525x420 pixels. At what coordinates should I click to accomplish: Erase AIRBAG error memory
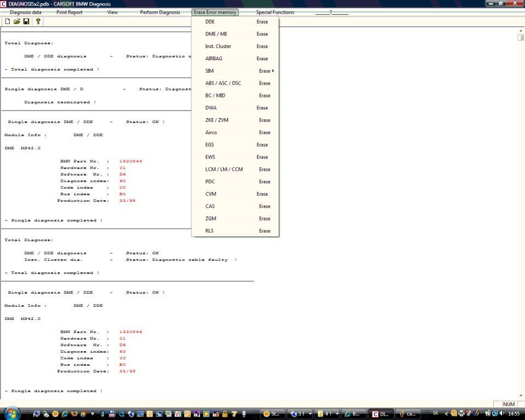coord(235,59)
